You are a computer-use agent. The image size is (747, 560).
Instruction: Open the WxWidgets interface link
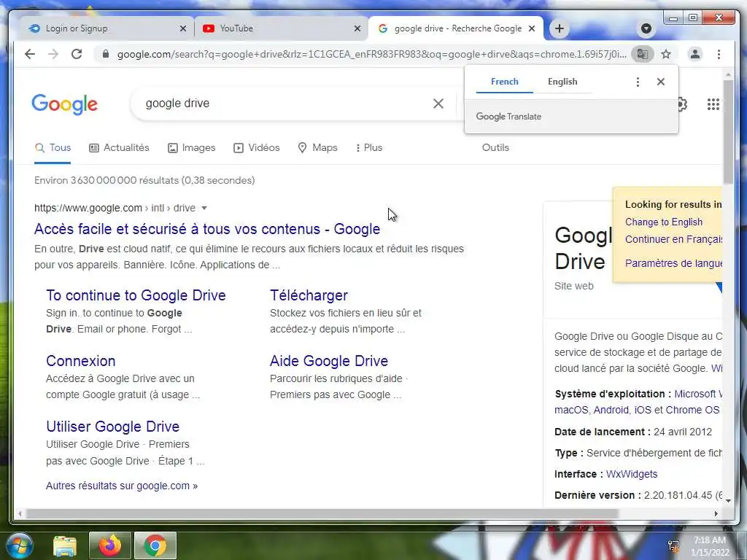(632, 474)
